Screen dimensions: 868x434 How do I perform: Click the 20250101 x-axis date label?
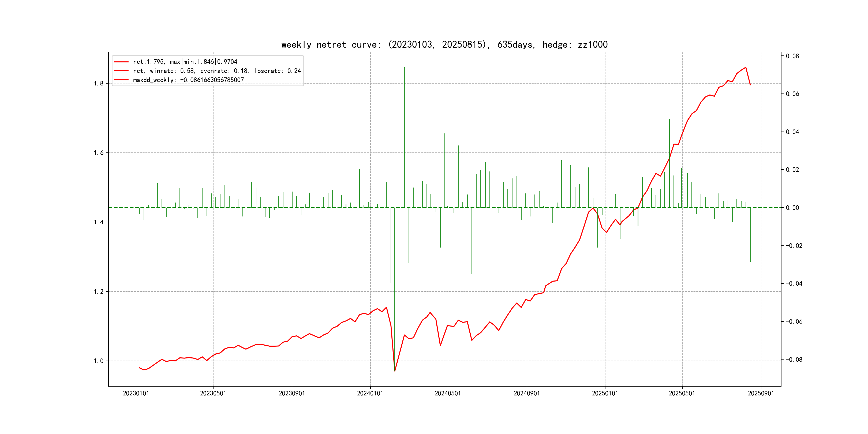(x=605, y=393)
